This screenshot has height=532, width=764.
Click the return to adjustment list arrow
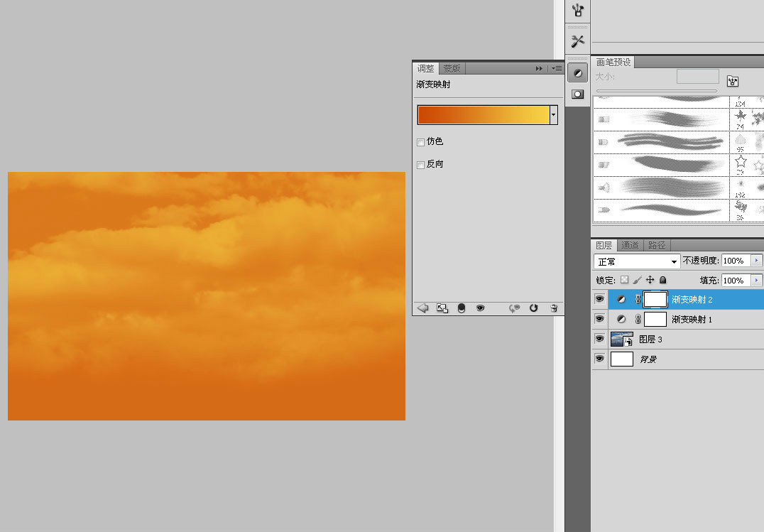point(423,308)
